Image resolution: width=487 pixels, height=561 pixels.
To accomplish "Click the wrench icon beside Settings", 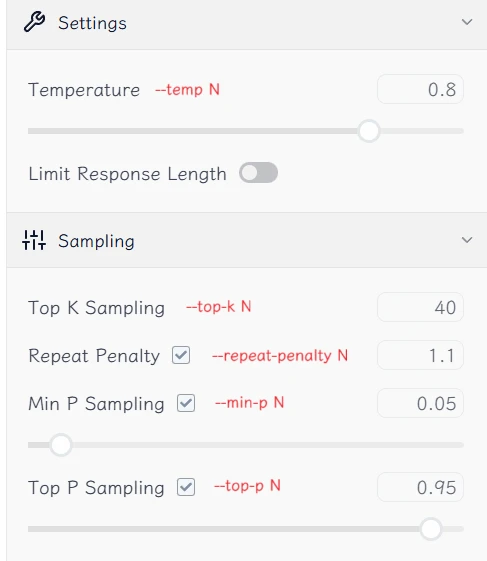I will [x=34, y=22].
